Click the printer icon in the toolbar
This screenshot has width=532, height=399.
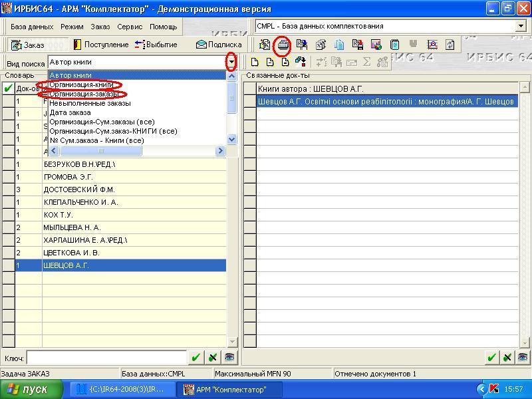283,45
